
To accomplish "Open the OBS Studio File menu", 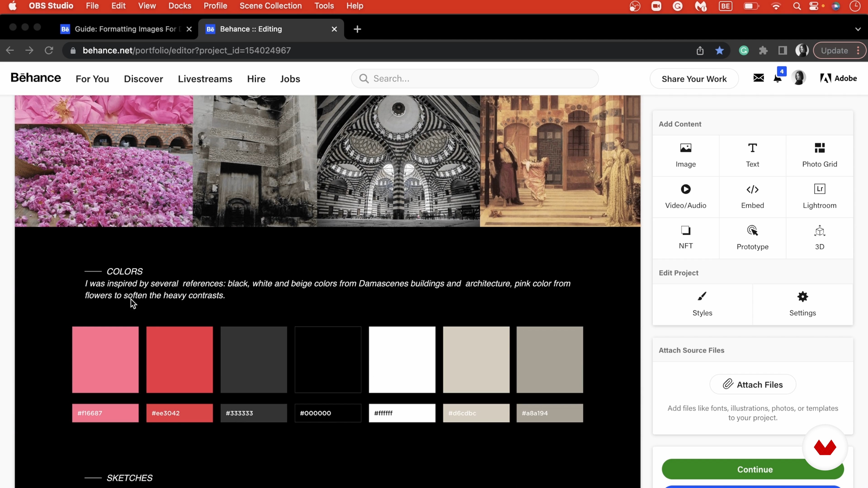I will tap(92, 6).
